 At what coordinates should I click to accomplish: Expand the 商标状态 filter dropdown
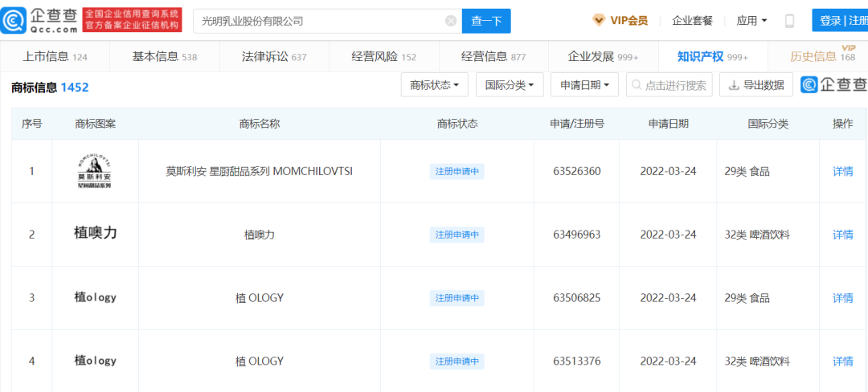click(x=435, y=85)
